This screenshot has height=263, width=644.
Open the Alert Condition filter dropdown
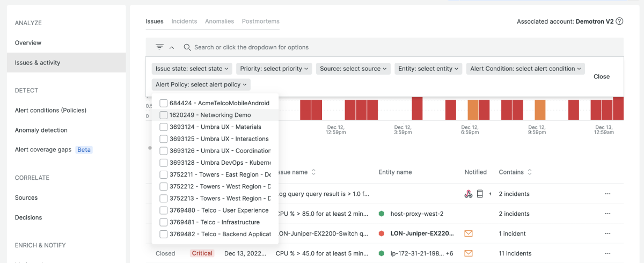point(525,69)
